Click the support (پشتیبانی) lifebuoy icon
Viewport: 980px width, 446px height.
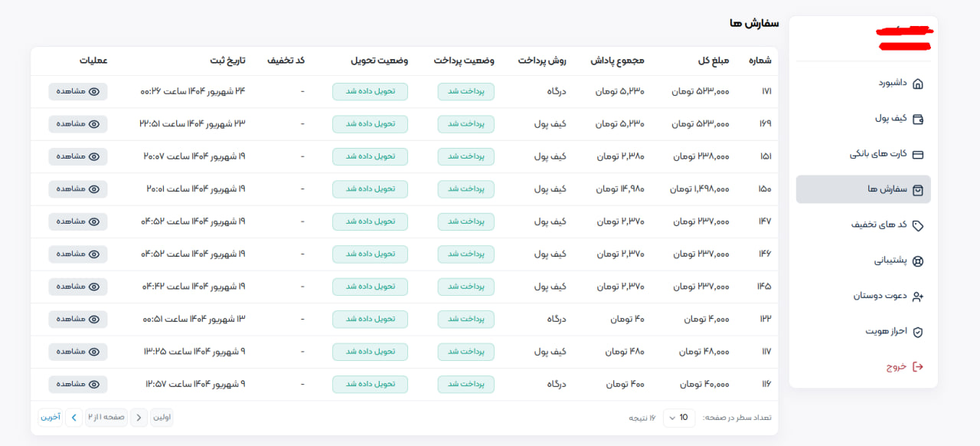coord(918,261)
